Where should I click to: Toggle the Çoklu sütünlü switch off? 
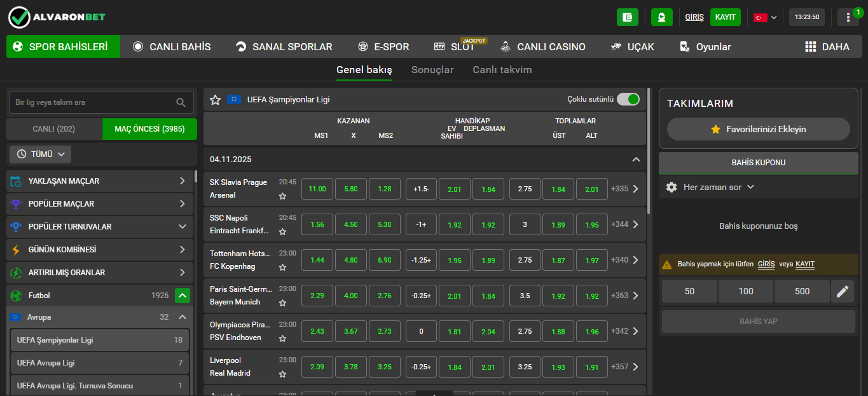pyautogui.click(x=628, y=99)
